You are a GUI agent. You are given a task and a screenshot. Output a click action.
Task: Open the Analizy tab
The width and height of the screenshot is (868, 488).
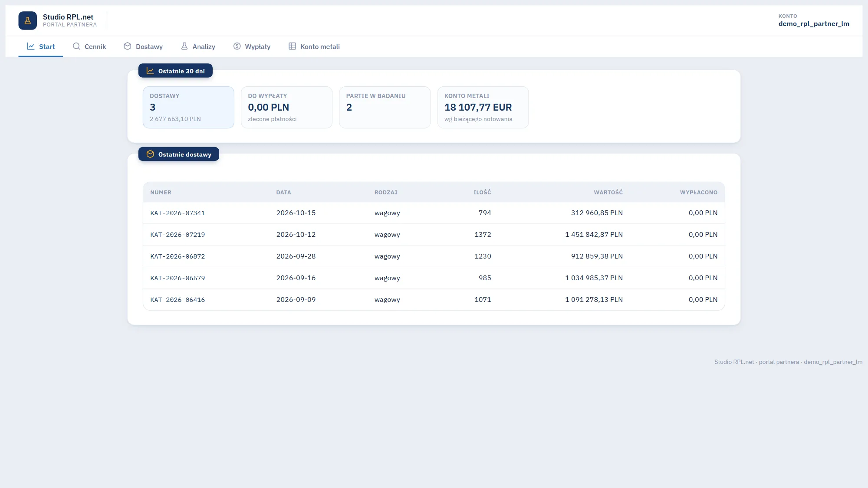pos(198,46)
